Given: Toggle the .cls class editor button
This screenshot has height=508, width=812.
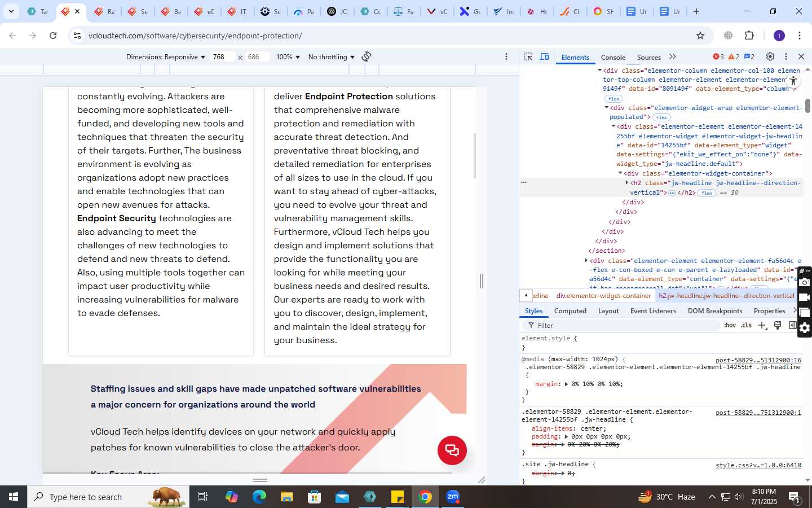Looking at the screenshot, I should [x=747, y=325].
